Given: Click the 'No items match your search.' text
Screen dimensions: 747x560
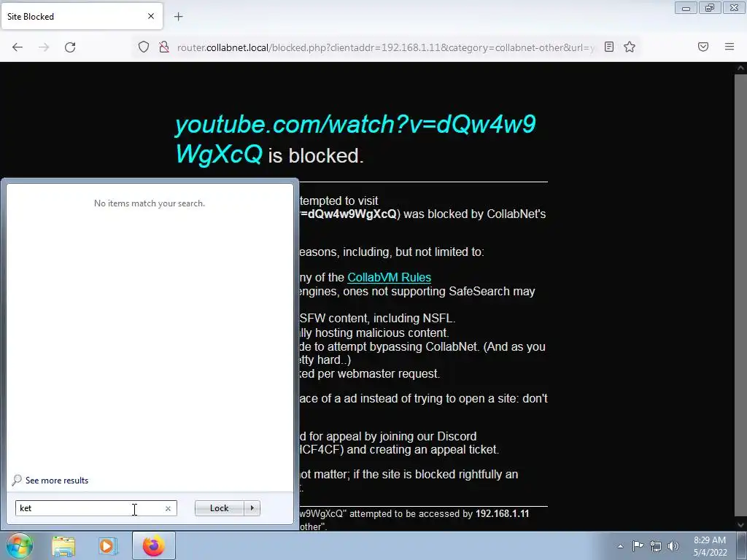Looking at the screenshot, I should coord(150,203).
